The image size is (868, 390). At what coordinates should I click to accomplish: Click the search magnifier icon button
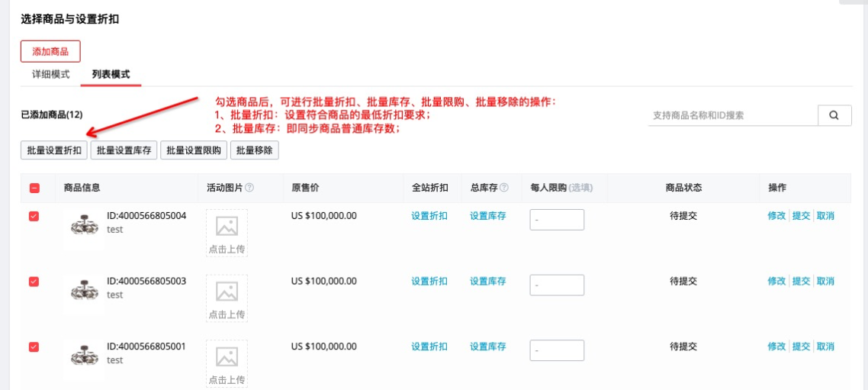click(834, 115)
